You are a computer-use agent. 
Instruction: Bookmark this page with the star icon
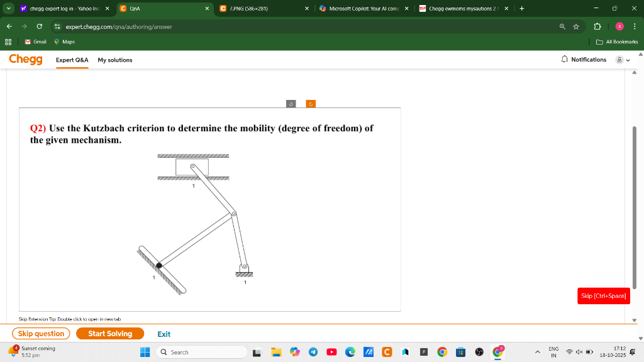[x=576, y=26]
